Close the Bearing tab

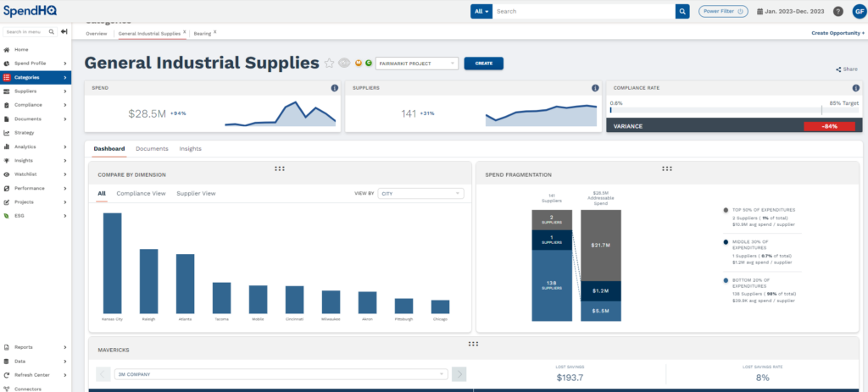click(x=214, y=32)
